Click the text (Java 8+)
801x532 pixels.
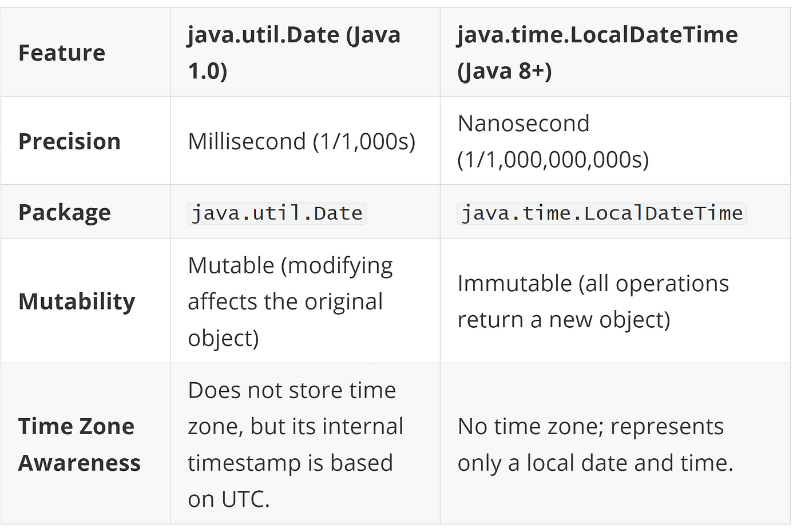point(505,71)
